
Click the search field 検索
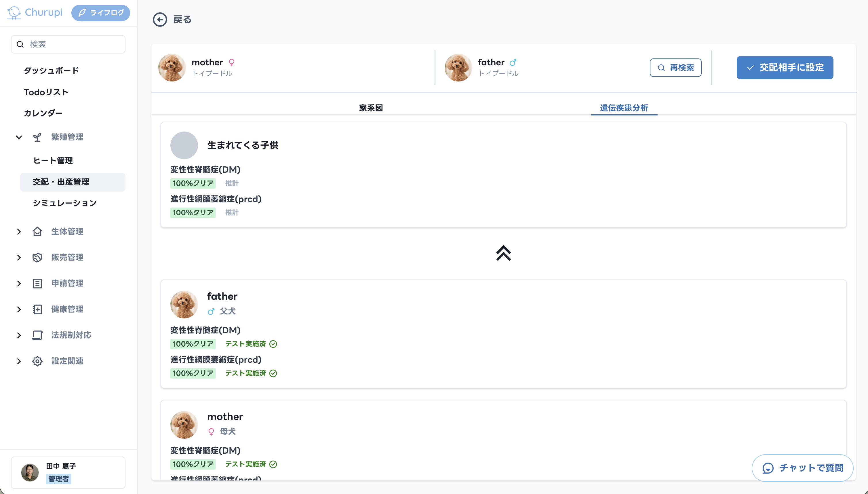(68, 44)
